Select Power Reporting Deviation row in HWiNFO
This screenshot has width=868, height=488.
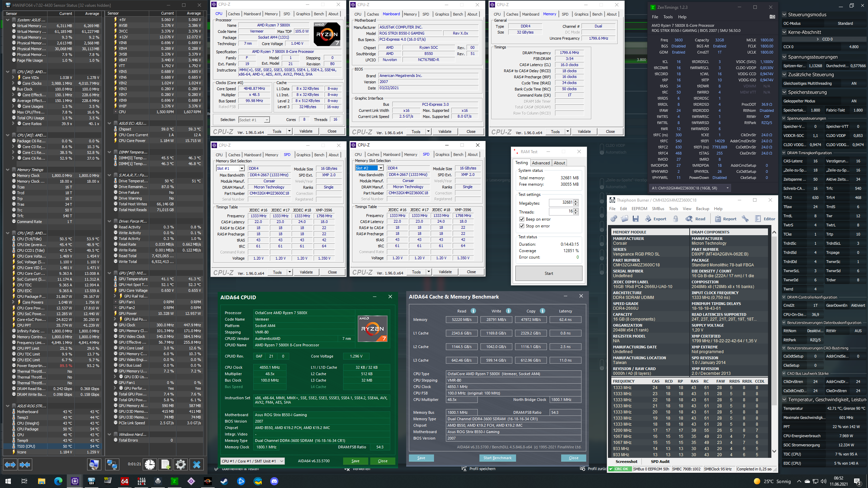53,366
